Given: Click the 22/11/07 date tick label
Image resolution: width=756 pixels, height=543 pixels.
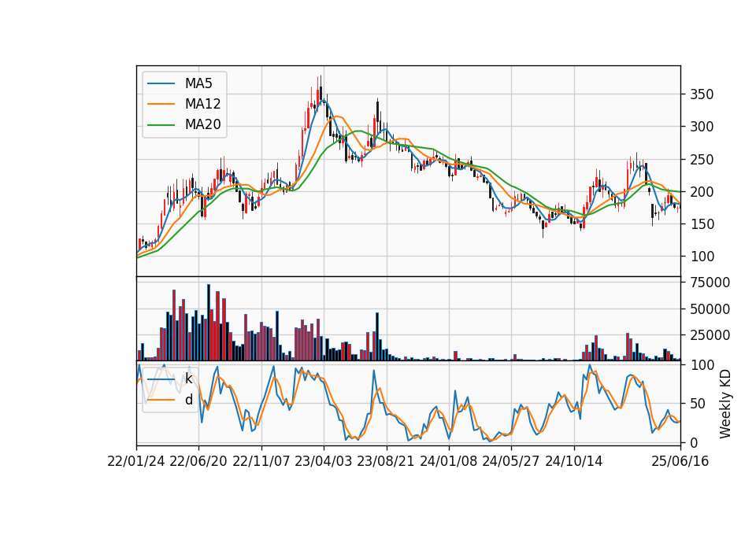Looking at the screenshot, I should pyautogui.click(x=261, y=461).
